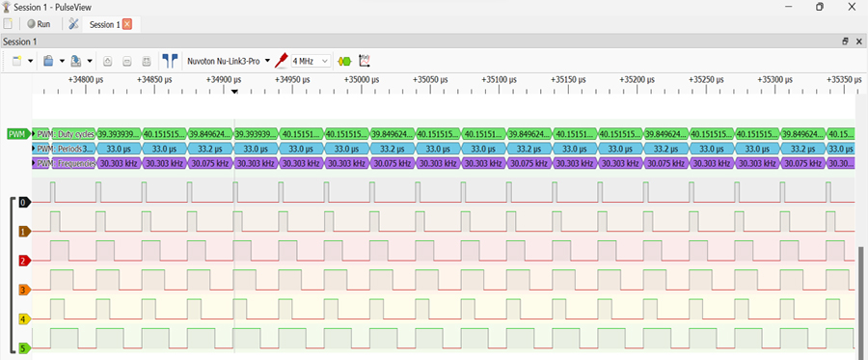
Task: Expand the open file dropdown arrow
Action: click(62, 61)
